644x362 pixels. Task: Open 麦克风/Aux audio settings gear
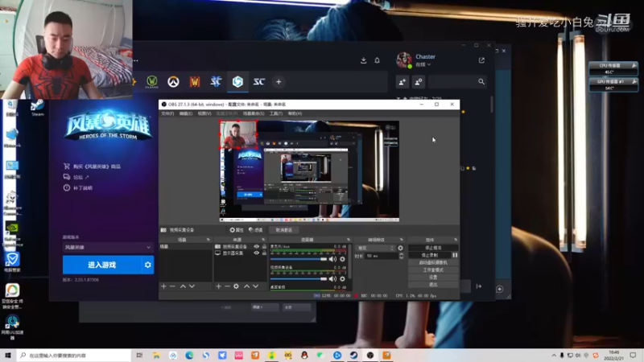click(x=342, y=259)
